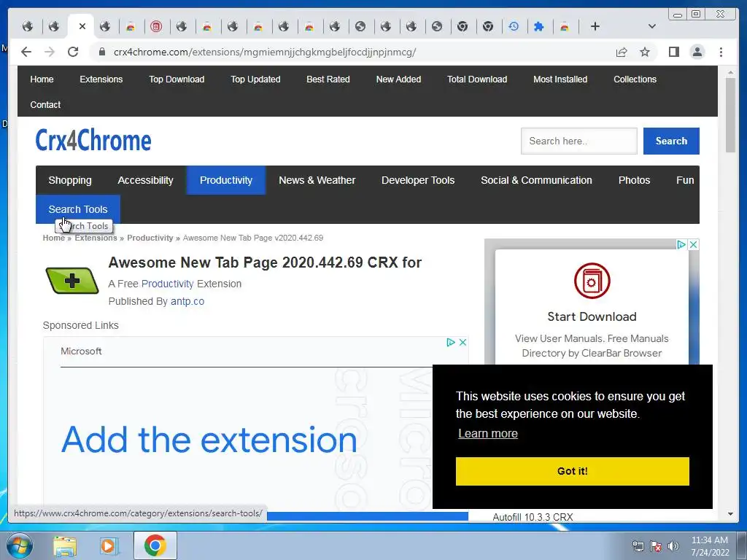Select the News & Weather category
The height and width of the screenshot is (560, 747).
pyautogui.click(x=317, y=180)
